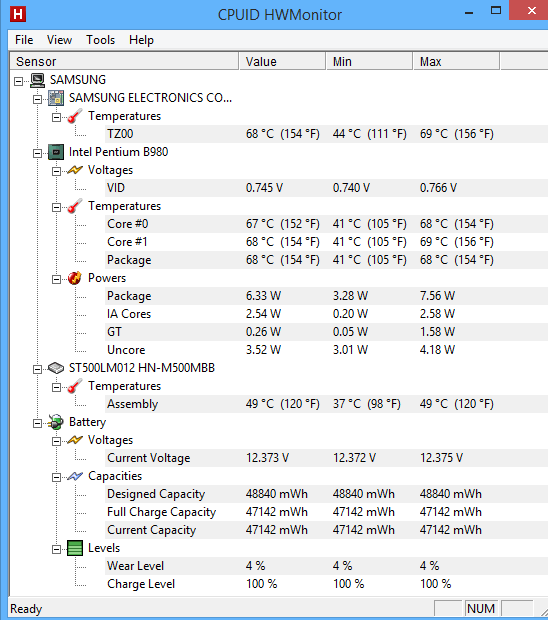Click the Value column header

282,61
